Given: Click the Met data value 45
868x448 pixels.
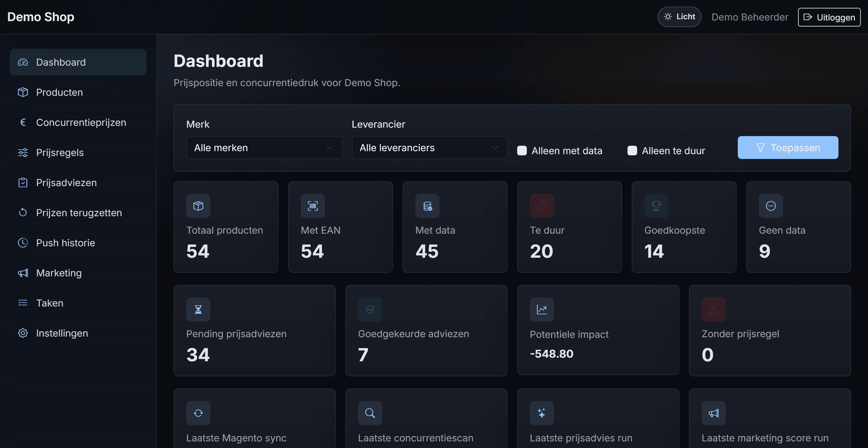Looking at the screenshot, I should tap(427, 251).
